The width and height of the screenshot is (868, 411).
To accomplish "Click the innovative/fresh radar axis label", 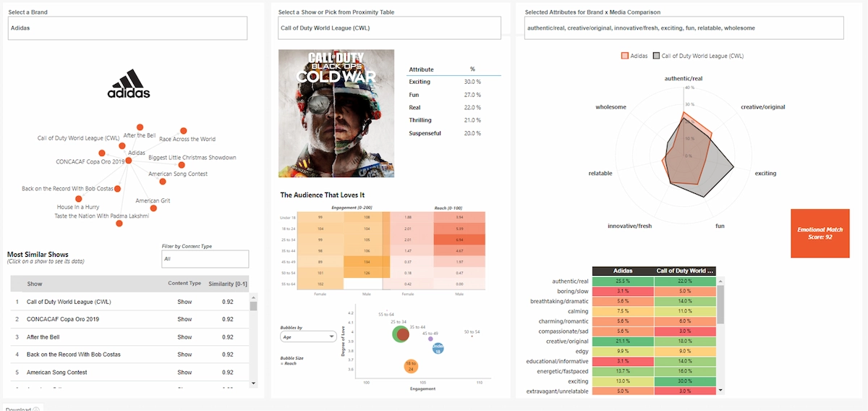I will tap(630, 226).
